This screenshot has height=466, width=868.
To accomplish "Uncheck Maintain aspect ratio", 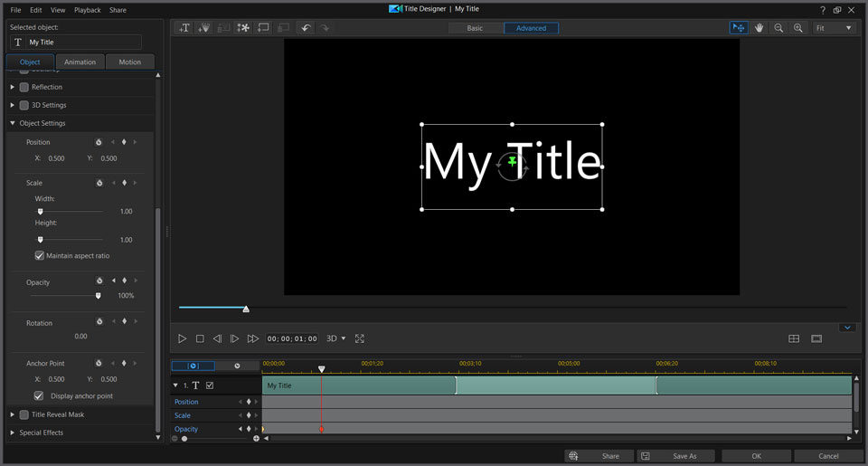I will [x=40, y=256].
